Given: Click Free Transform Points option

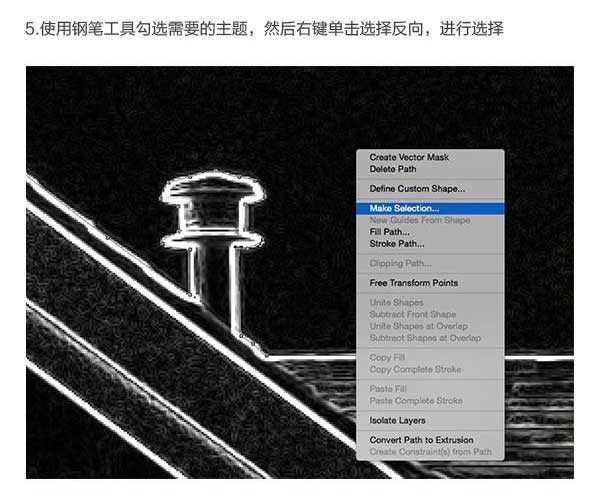Looking at the screenshot, I should point(414,283).
